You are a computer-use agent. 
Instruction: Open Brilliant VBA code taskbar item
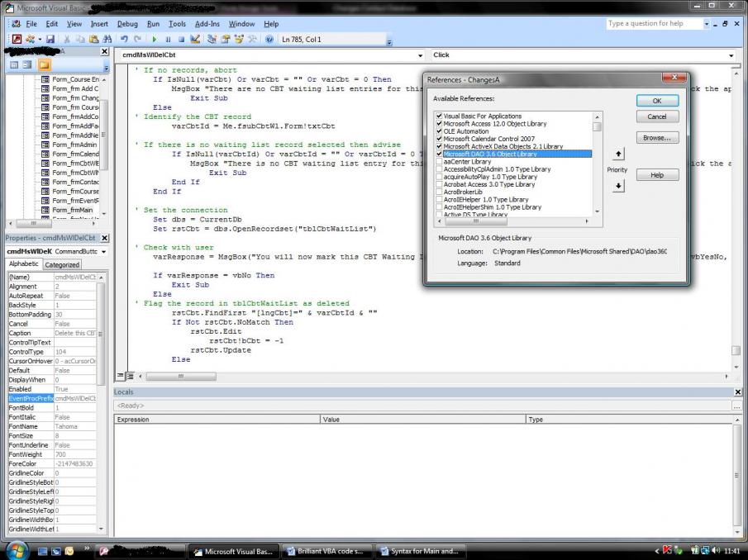(326, 551)
